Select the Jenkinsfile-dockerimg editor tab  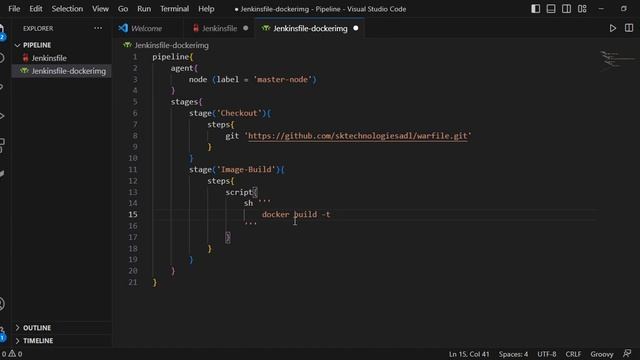[x=310, y=28]
